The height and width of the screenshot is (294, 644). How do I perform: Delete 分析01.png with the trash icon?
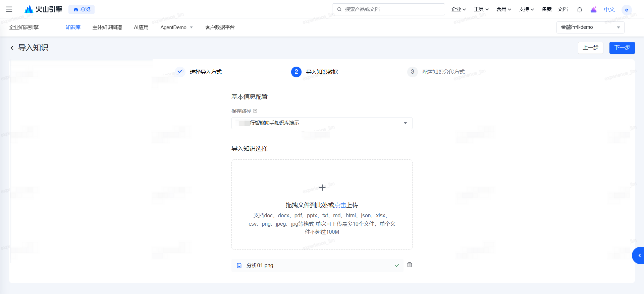click(x=410, y=265)
